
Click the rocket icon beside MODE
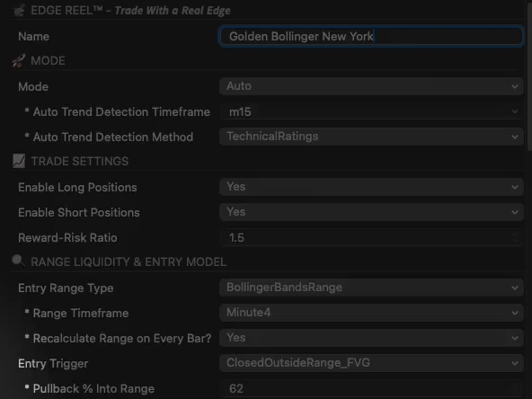[19, 60]
